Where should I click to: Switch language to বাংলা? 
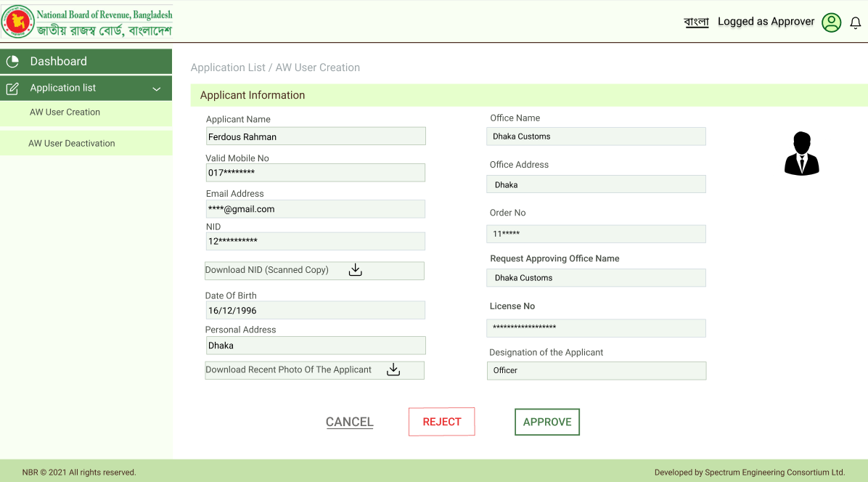tap(697, 22)
